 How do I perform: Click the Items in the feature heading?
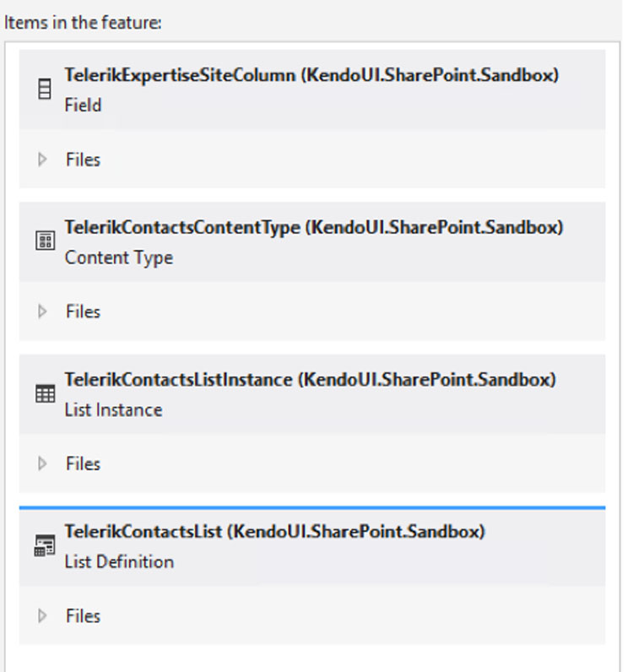click(83, 22)
